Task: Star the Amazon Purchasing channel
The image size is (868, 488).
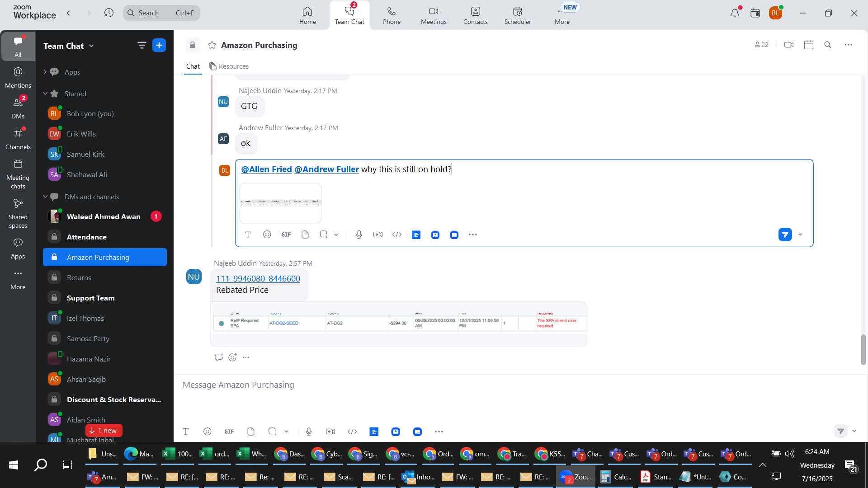Action: click(x=212, y=45)
